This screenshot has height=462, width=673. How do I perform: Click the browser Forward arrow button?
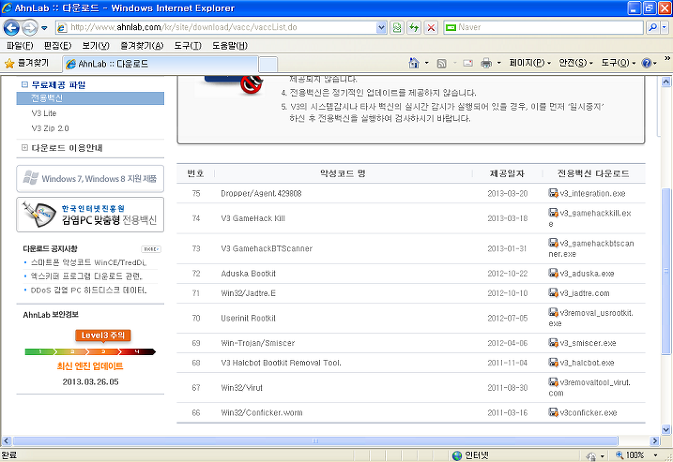pyautogui.click(x=29, y=28)
